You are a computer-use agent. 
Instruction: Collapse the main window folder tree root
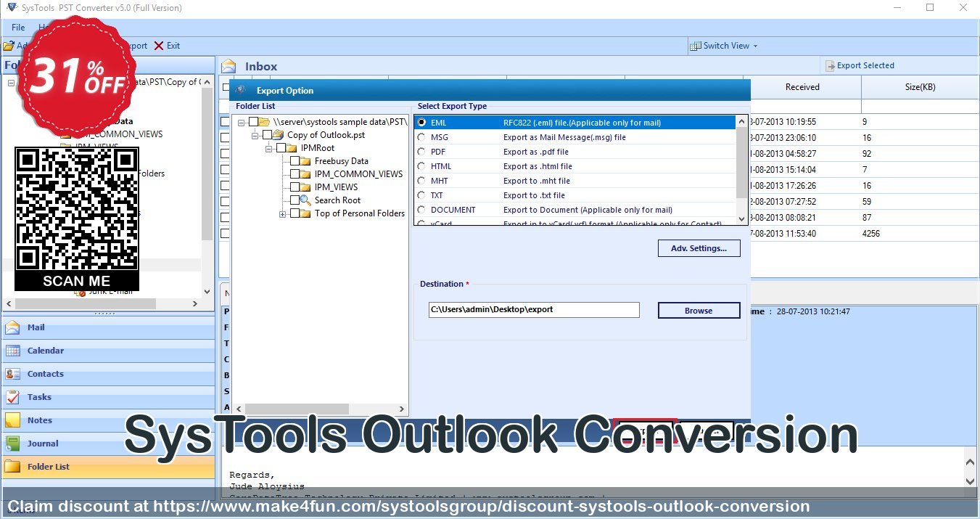pos(11,82)
